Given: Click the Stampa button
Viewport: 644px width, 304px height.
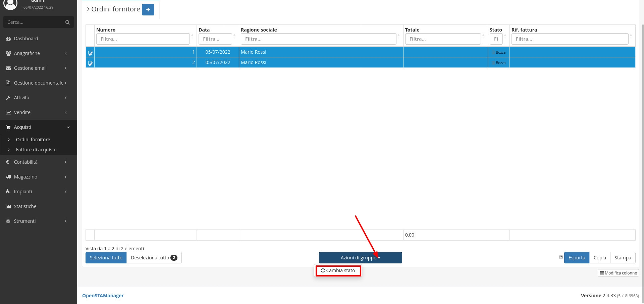Looking at the screenshot, I should coord(622,258).
